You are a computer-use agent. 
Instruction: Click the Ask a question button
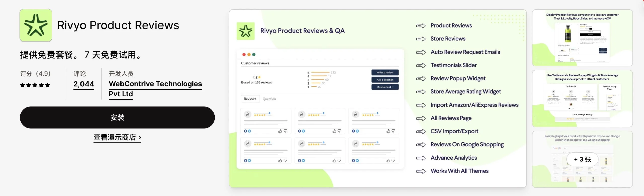pyautogui.click(x=385, y=80)
